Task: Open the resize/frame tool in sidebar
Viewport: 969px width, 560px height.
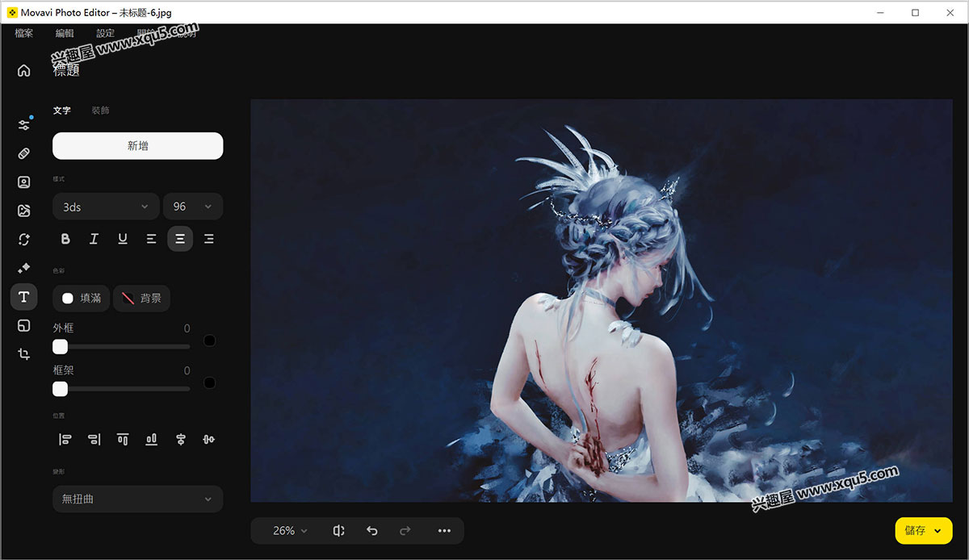Action: [x=24, y=325]
